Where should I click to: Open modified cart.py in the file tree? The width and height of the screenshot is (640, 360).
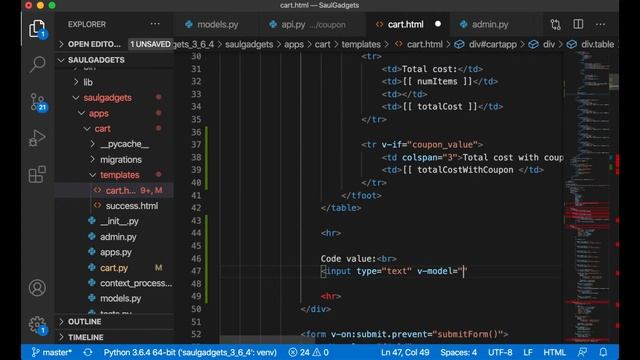114,268
